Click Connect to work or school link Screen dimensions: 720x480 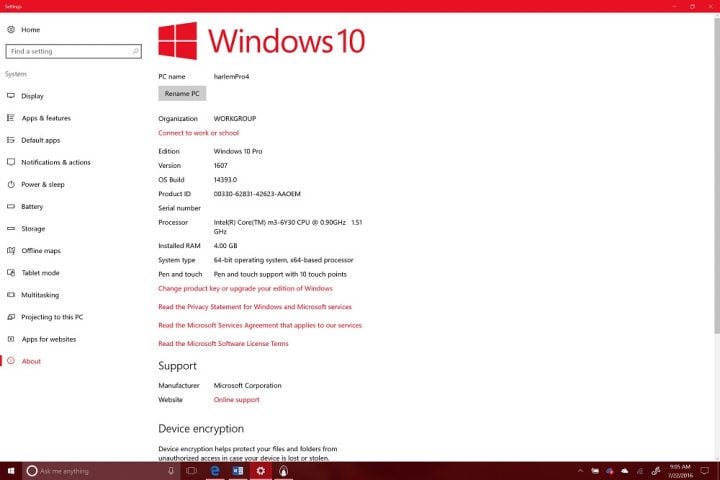coord(198,133)
